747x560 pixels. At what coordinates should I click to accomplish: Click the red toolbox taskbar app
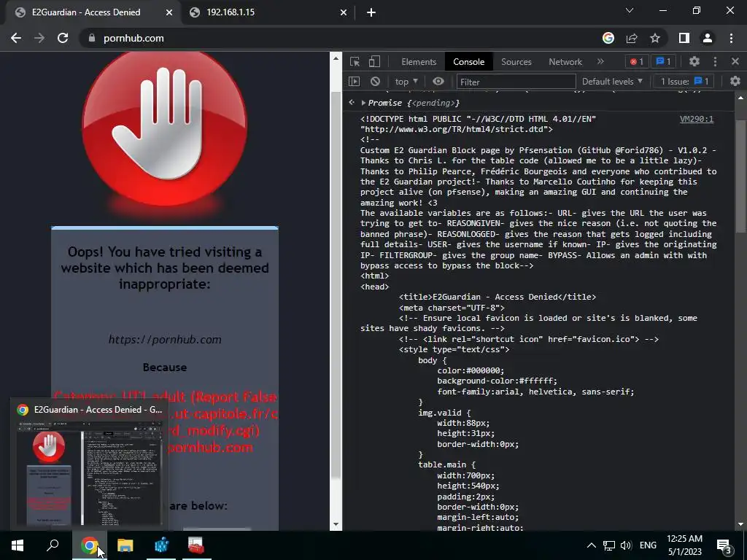(x=196, y=545)
